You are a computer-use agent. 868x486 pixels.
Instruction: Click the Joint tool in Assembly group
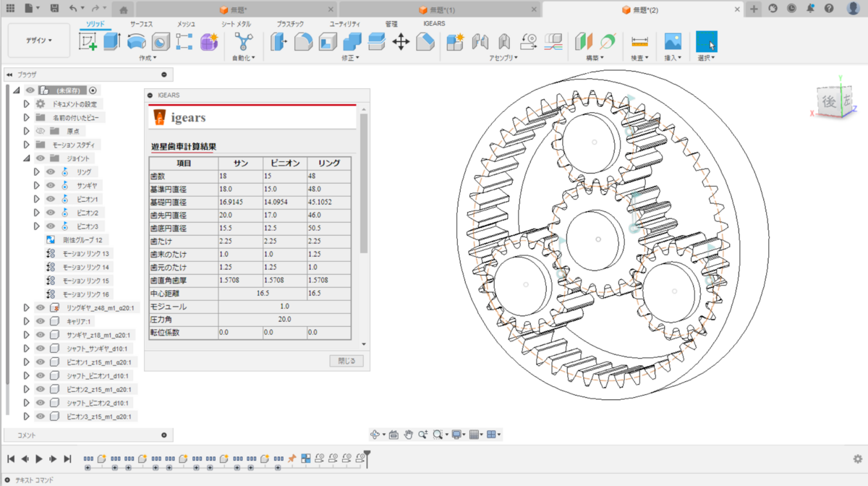coord(480,42)
